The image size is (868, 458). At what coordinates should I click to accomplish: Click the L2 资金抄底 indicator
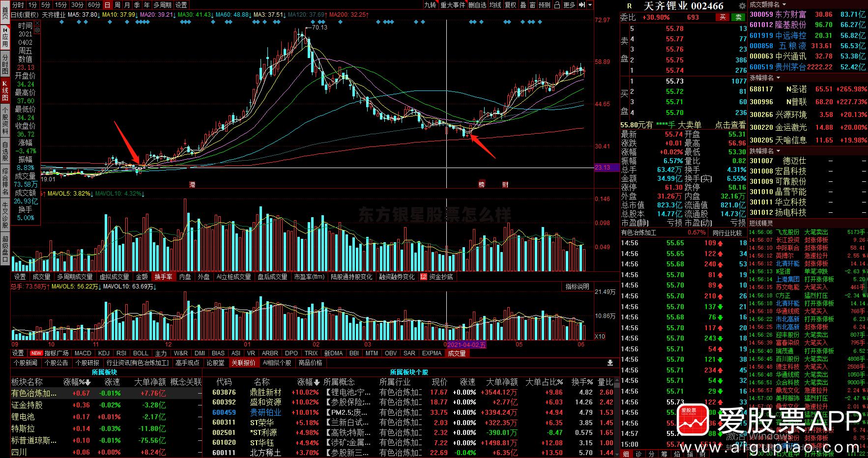(436, 277)
